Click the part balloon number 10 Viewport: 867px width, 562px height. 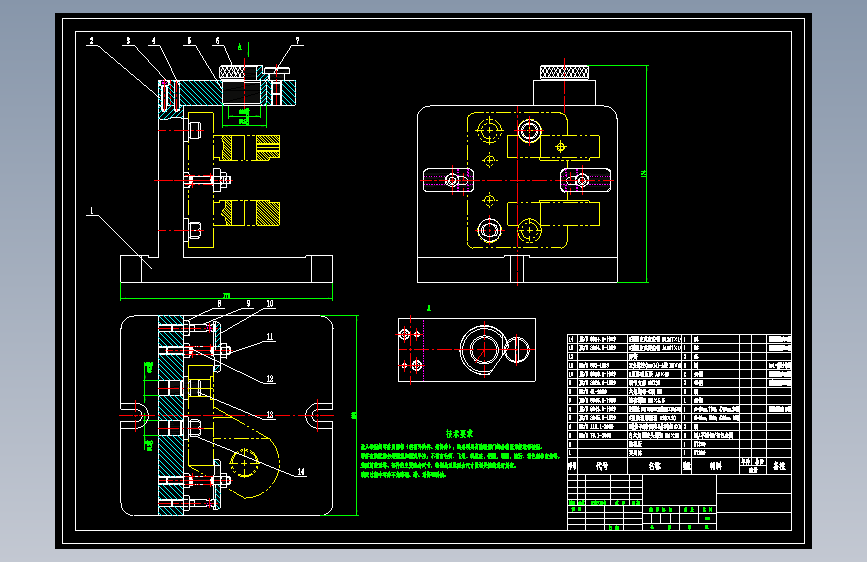coord(270,304)
